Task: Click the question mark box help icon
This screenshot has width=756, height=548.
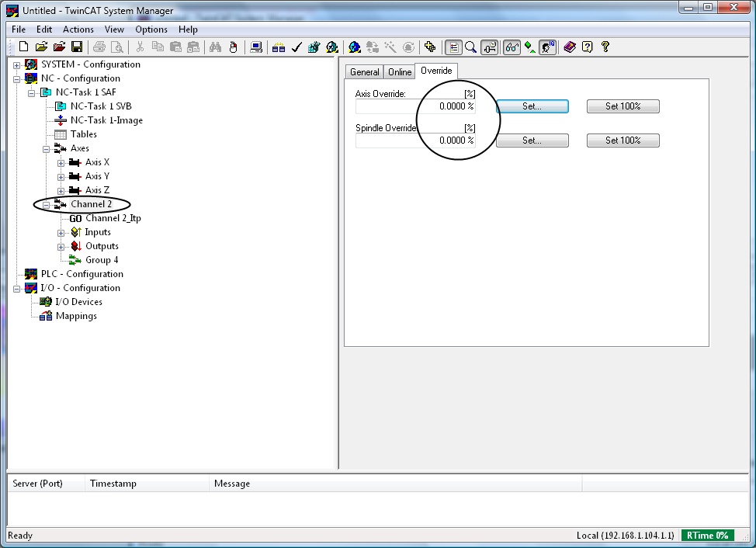Action: click(588, 47)
